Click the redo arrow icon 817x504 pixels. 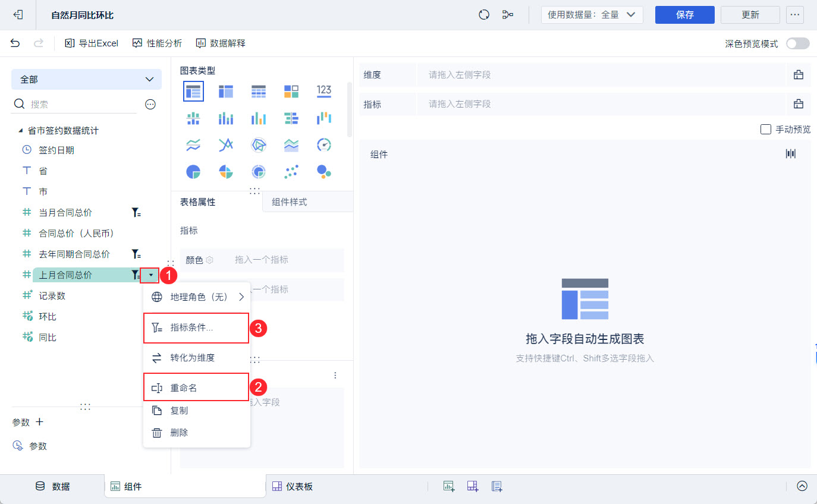[x=39, y=43]
